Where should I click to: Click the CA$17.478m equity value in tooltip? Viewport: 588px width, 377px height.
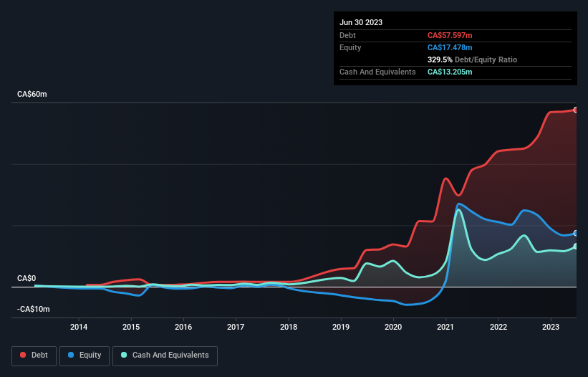click(450, 47)
